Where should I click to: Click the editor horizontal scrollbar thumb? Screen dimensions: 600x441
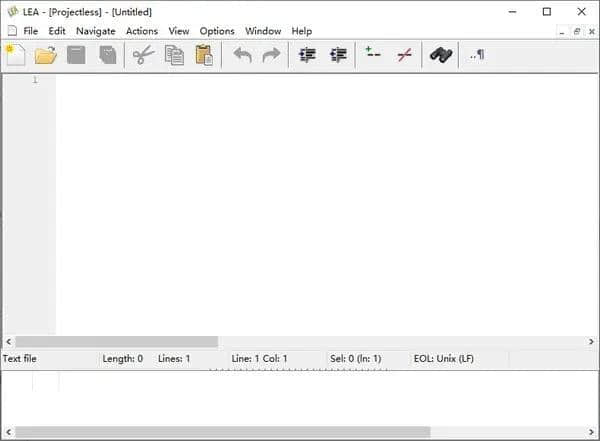pos(117,341)
